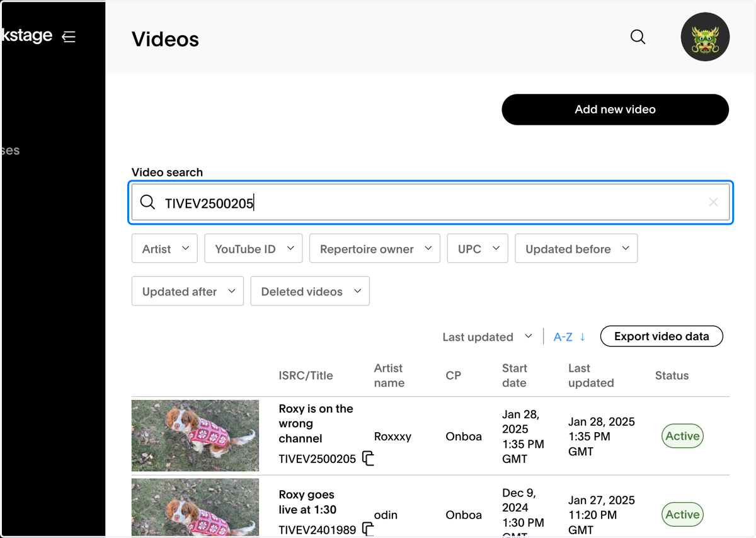The image size is (756, 538).
Task: Open the header search magnifier icon
Action: click(638, 37)
